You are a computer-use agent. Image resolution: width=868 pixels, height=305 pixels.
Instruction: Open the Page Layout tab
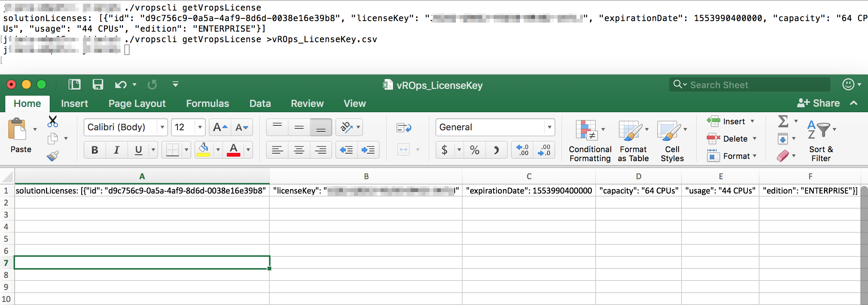pos(137,104)
